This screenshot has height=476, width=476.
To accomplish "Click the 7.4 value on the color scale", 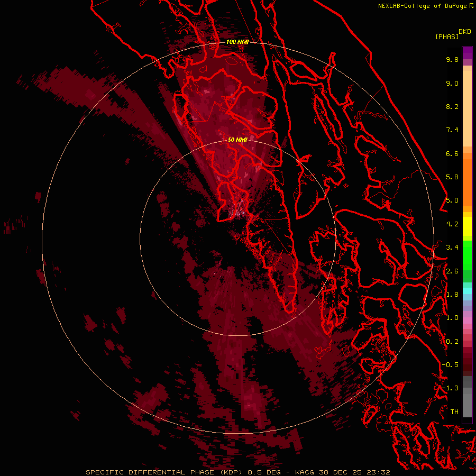I will click(x=452, y=130).
